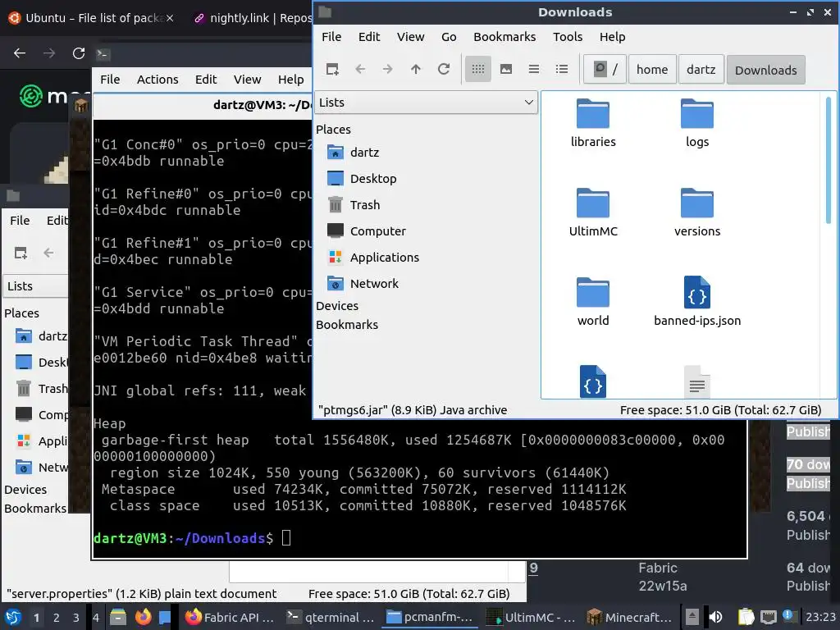Click the clock showing 23:23
The height and width of the screenshot is (630, 840).
[820, 617]
